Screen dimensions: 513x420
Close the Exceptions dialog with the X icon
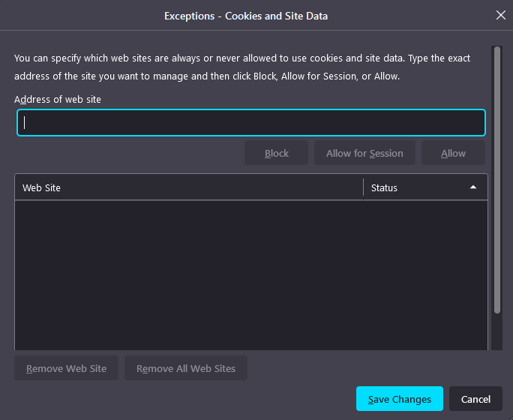(500, 15)
